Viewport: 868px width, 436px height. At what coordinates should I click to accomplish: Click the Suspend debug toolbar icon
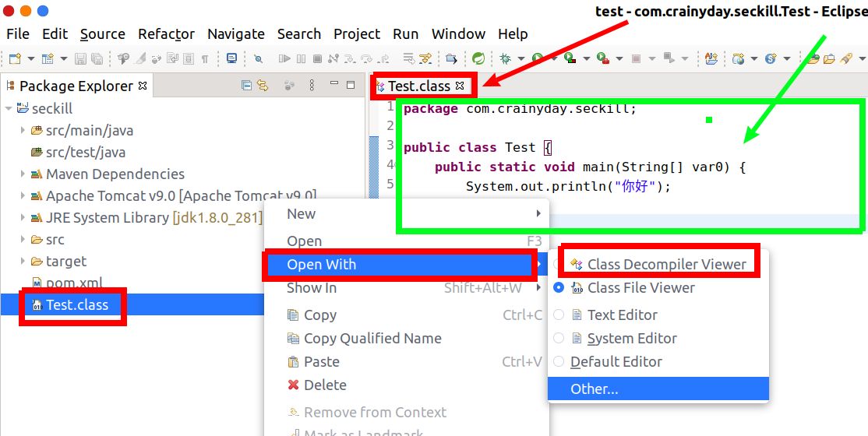pyautogui.click(x=301, y=58)
